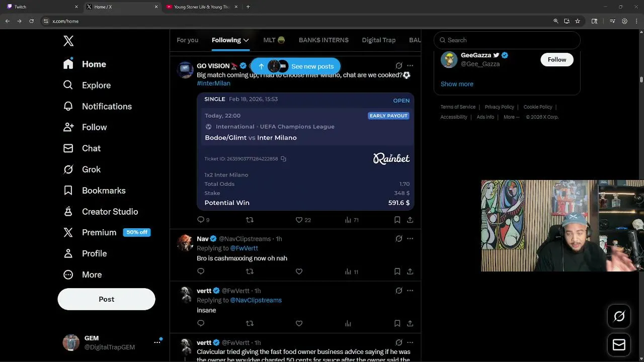Click the Post button

106,299
